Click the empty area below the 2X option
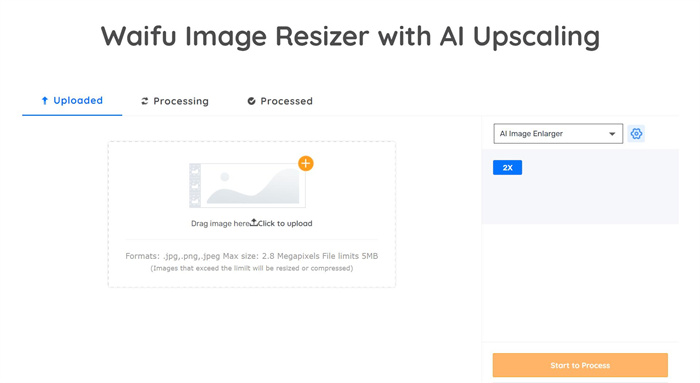This screenshot has height=383, width=700. click(x=580, y=200)
